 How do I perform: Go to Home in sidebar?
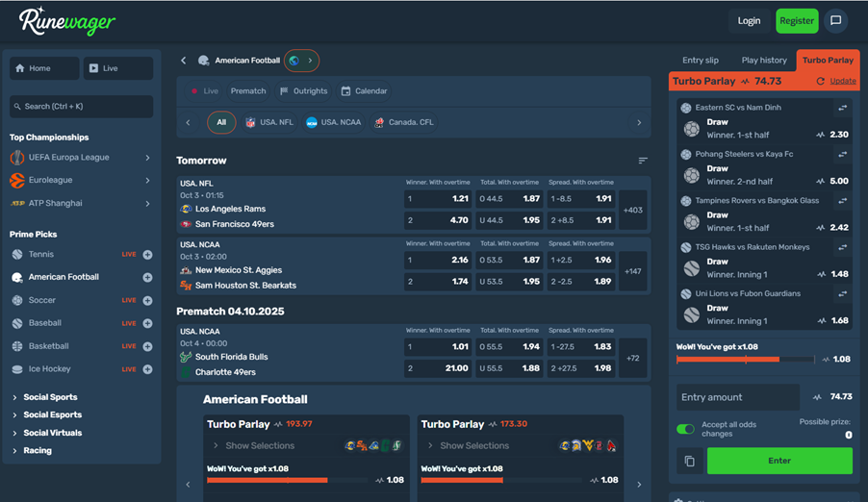click(44, 68)
